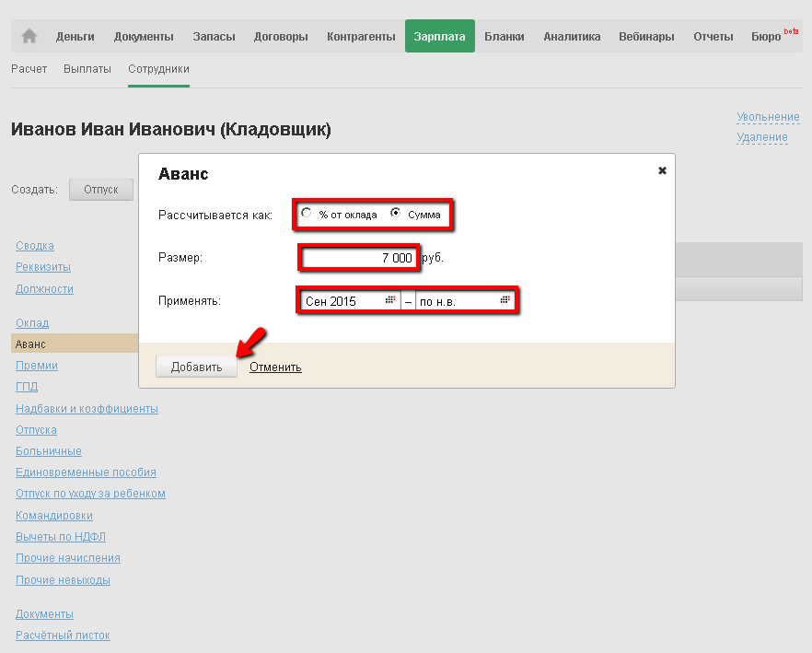Screen dimensions: 812x653
Task: Open Отпуск по уходу за ребенком link
Action: point(90,494)
